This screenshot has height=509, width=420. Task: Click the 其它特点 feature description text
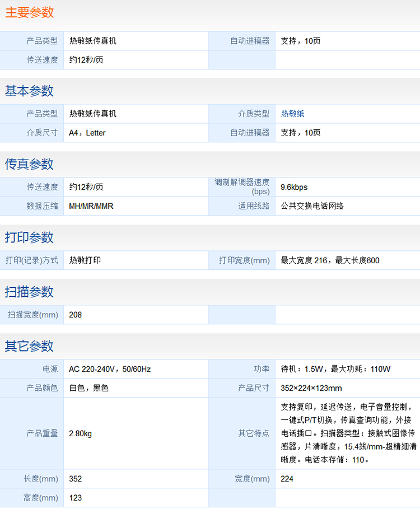pos(347,433)
